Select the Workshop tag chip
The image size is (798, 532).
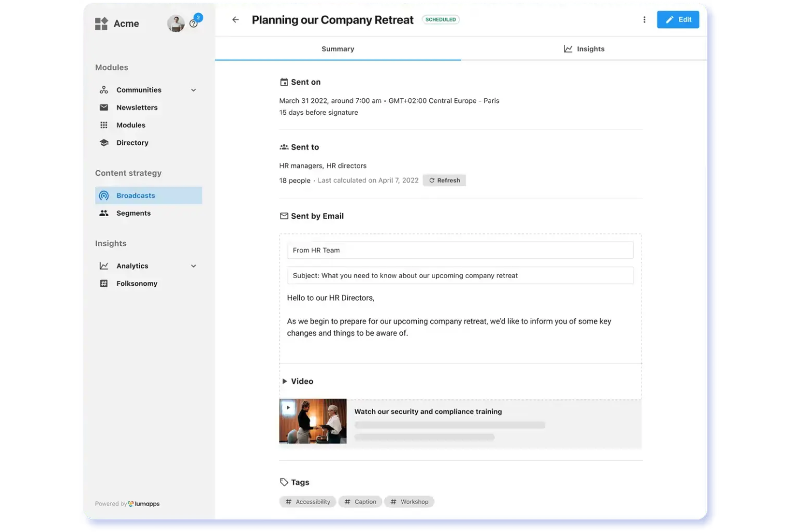(x=409, y=502)
